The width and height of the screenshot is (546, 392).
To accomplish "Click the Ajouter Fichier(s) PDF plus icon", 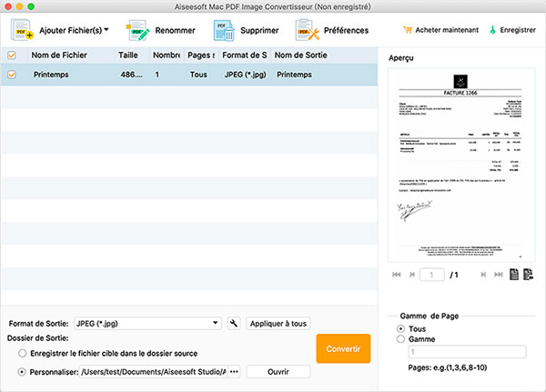I will tap(22, 30).
